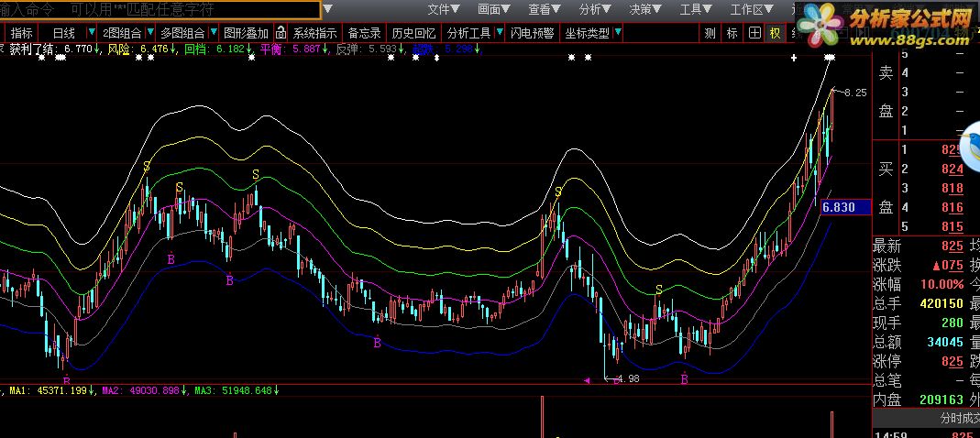
Task: Click the MA3: 51948.648 volume label
Action: tap(237, 390)
